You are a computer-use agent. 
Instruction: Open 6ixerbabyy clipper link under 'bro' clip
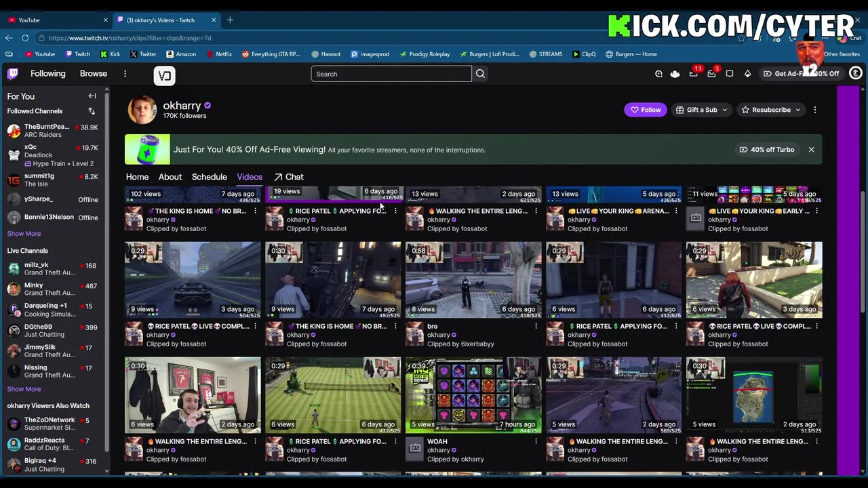[x=477, y=344]
